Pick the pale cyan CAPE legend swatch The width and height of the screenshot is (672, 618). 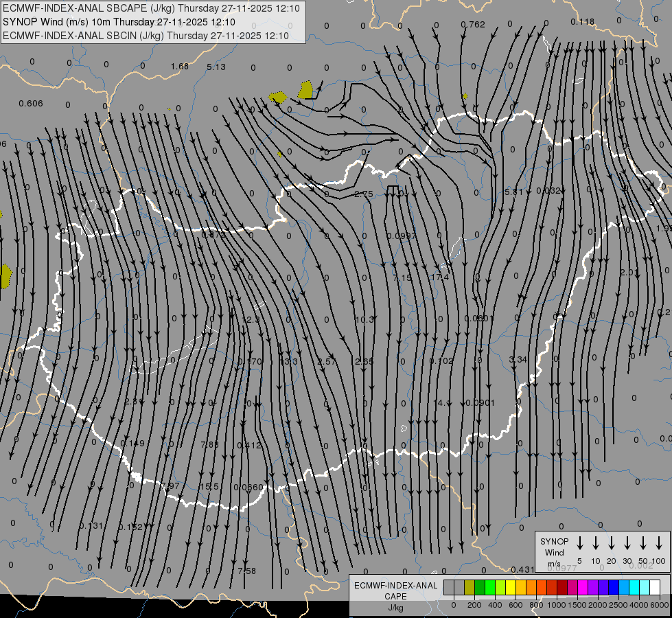pos(645,588)
